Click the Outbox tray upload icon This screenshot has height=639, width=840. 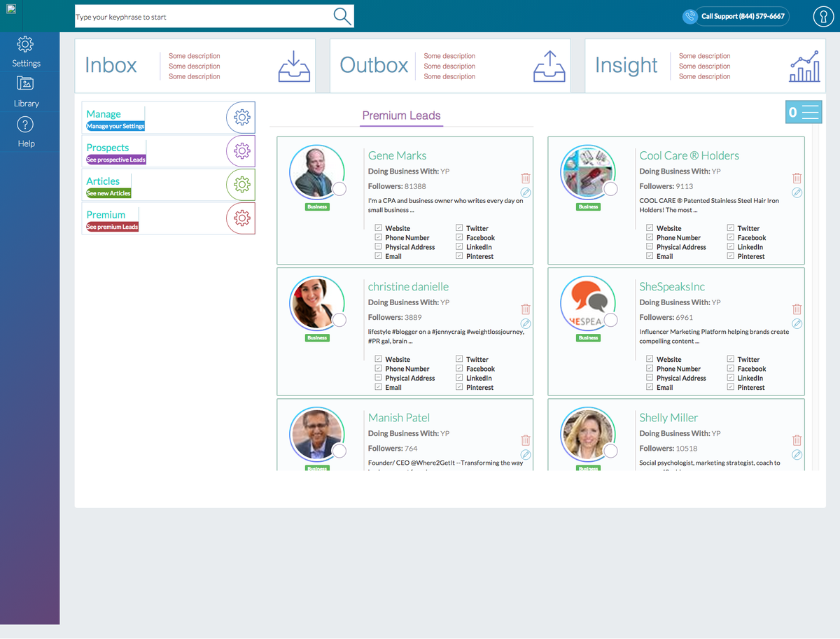[549, 66]
